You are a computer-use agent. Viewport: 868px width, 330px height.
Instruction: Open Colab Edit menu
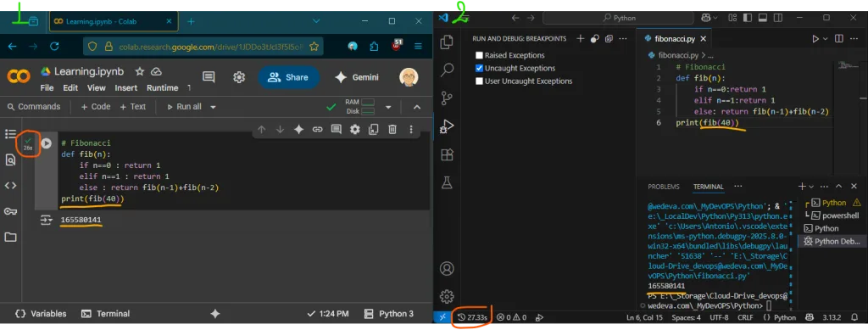coord(70,88)
